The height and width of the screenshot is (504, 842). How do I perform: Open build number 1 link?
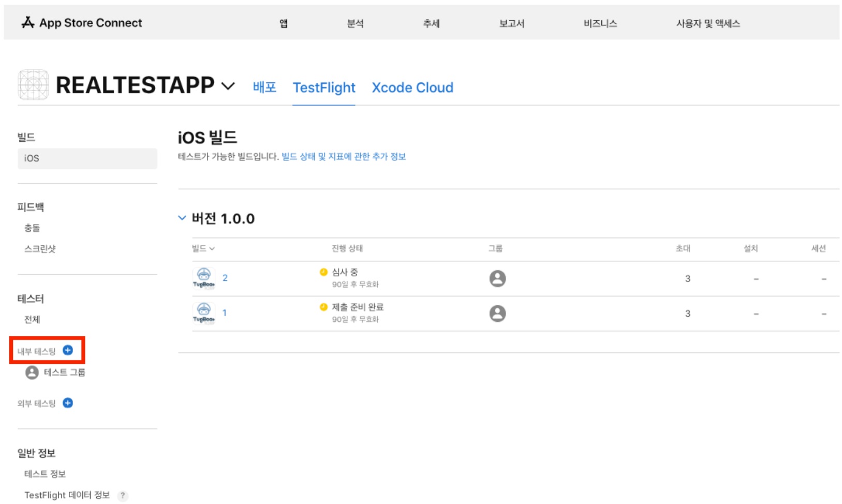225,313
